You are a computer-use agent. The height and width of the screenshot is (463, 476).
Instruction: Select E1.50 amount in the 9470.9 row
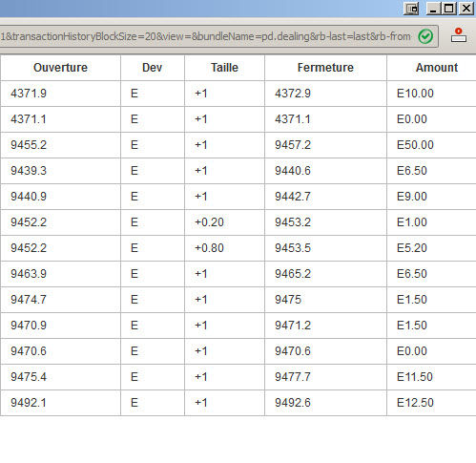click(412, 326)
